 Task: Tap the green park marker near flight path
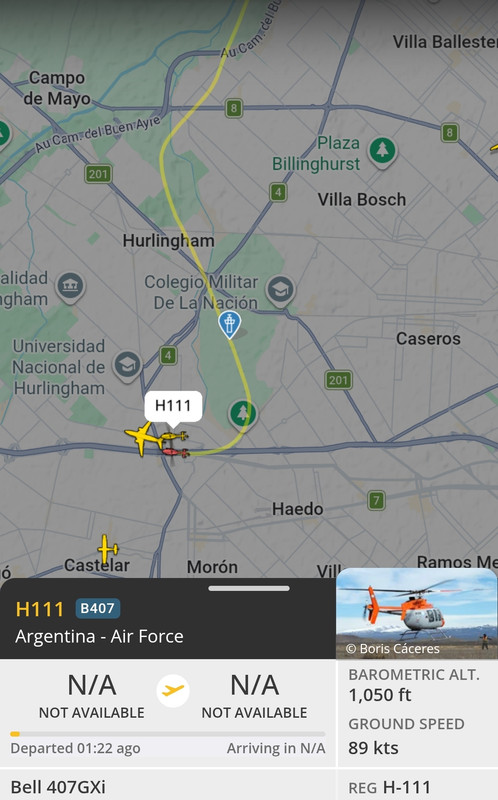coord(243,414)
